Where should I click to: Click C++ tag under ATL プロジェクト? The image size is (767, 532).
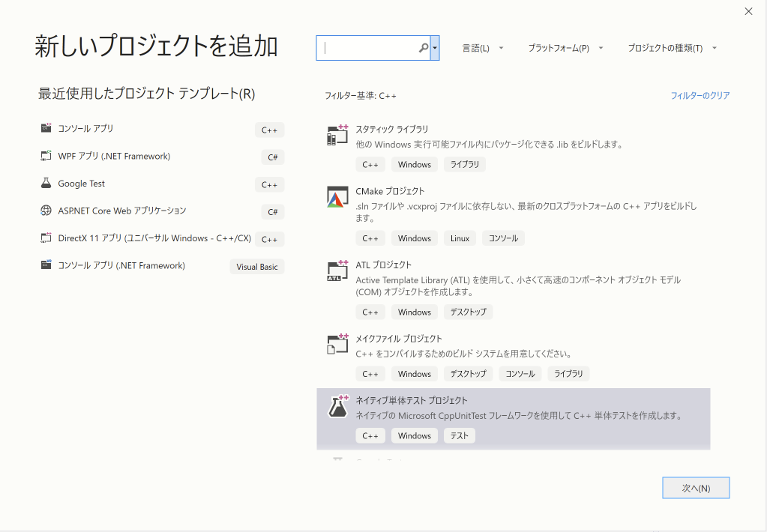(x=370, y=312)
